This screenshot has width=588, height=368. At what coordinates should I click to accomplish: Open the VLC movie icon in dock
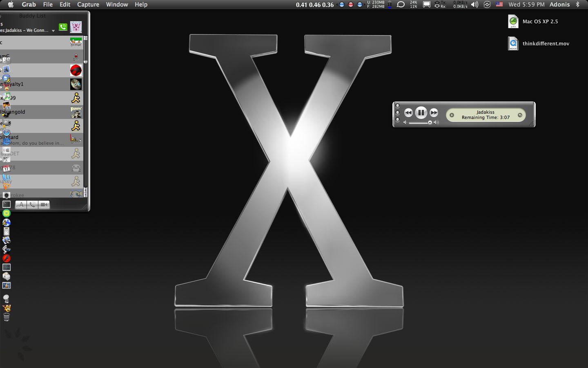[7, 285]
